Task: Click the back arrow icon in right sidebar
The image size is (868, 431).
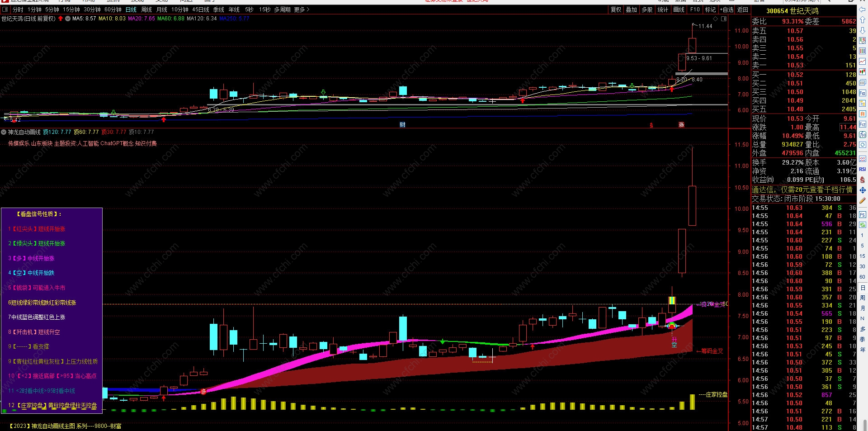Action: point(863,9)
